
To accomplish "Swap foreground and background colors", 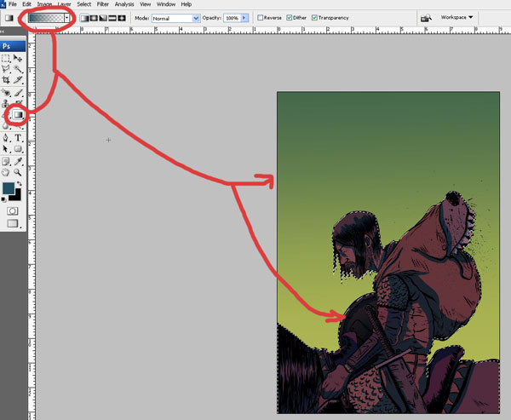I will (x=20, y=184).
